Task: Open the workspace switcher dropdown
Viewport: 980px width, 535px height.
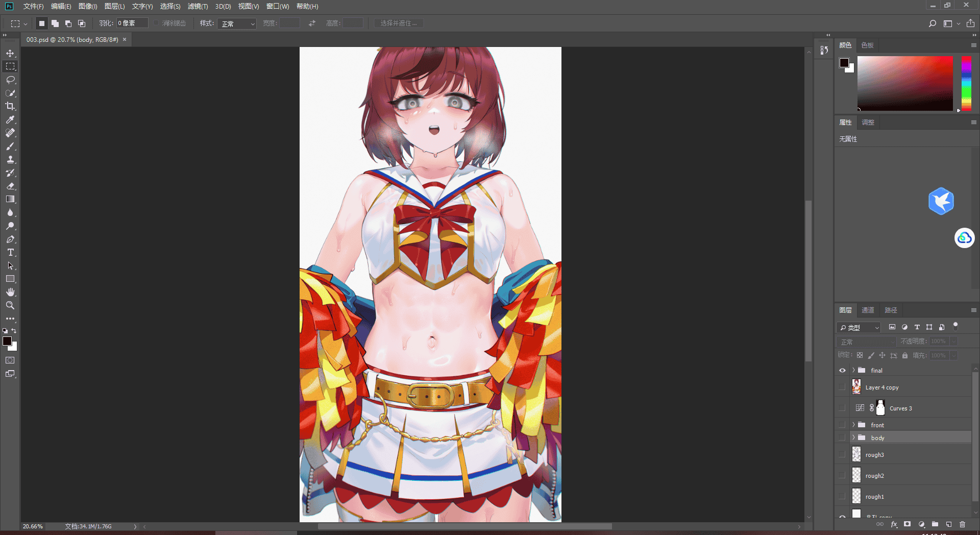Action: point(951,23)
